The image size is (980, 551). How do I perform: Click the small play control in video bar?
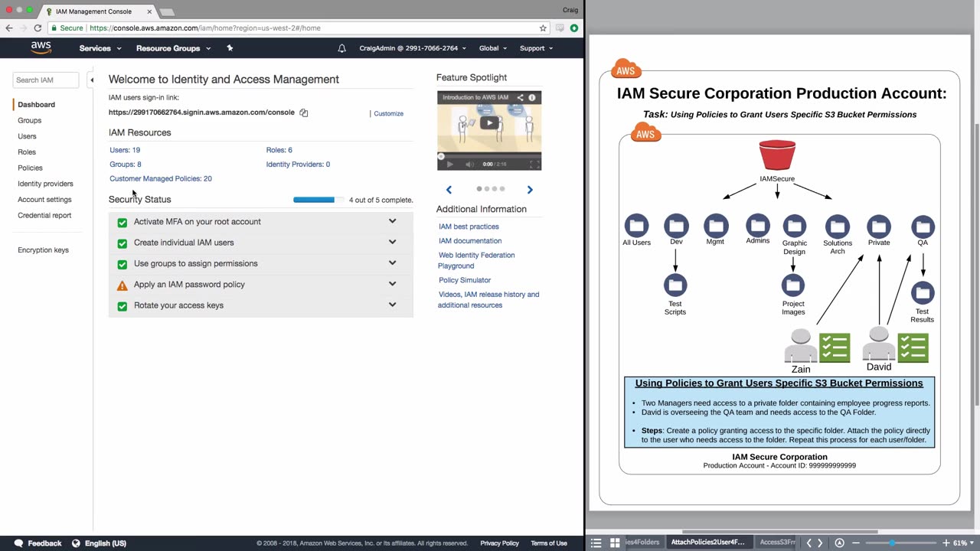pyautogui.click(x=449, y=164)
